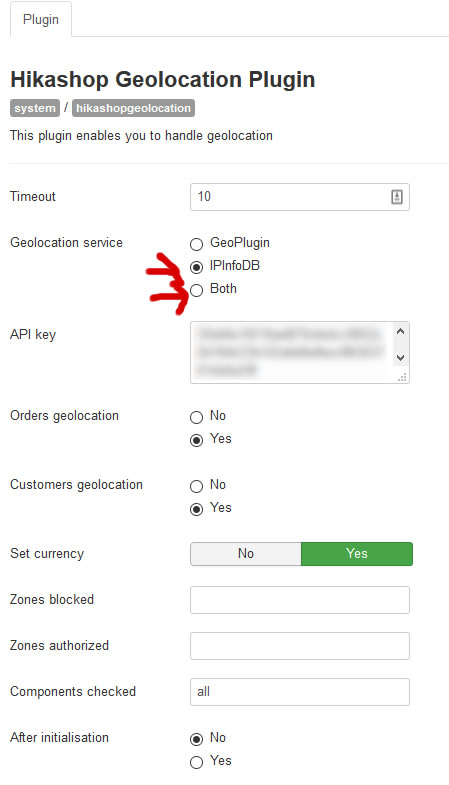Switch Set currency to Yes
Image resolution: width=449 pixels, height=785 pixels.
point(357,554)
